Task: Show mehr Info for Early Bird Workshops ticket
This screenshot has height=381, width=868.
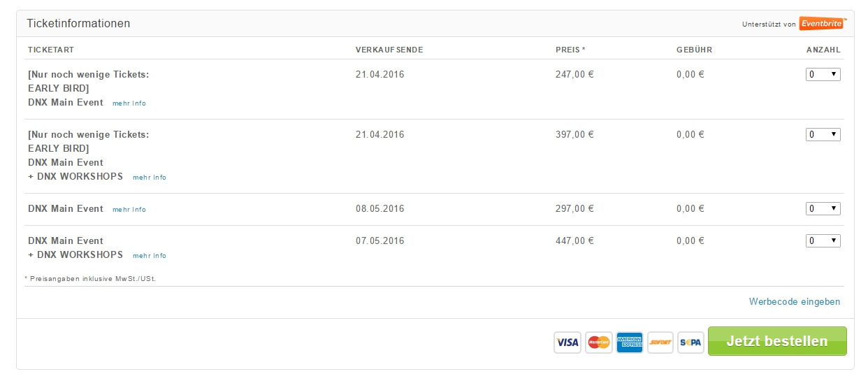Action: (150, 178)
